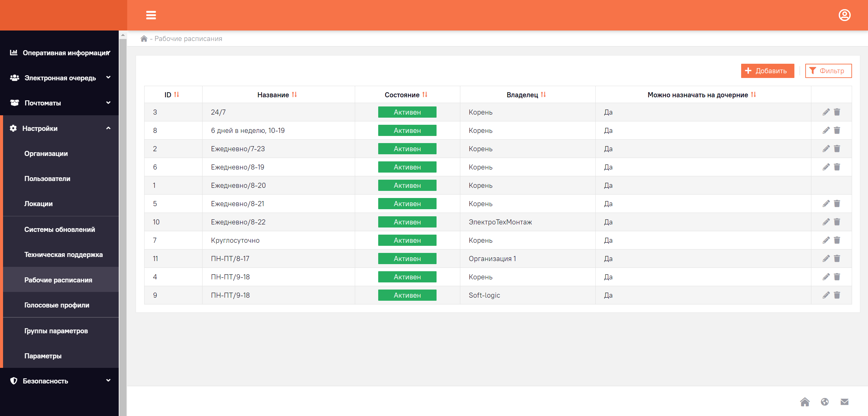Viewport: 868px width, 416px height.
Task: Edit the ПН-ПТ/8-17 schedule
Action: coord(826,258)
